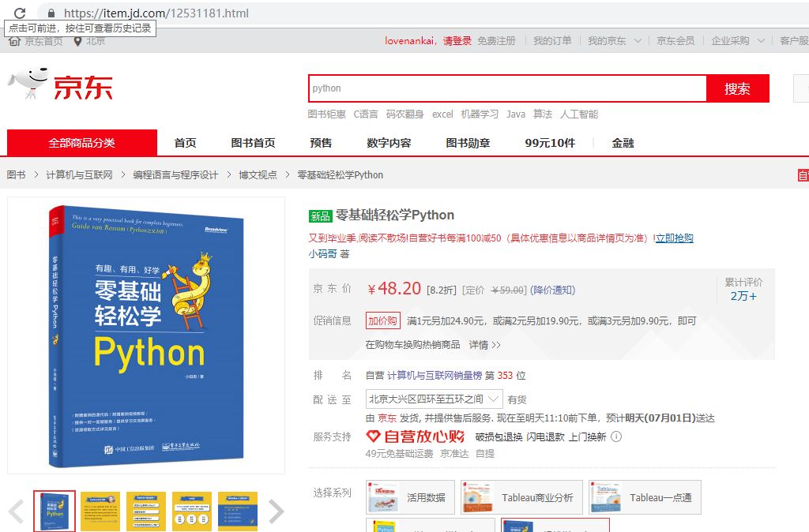
Task: Open the 图书勋章 nav tab
Action: click(468, 143)
